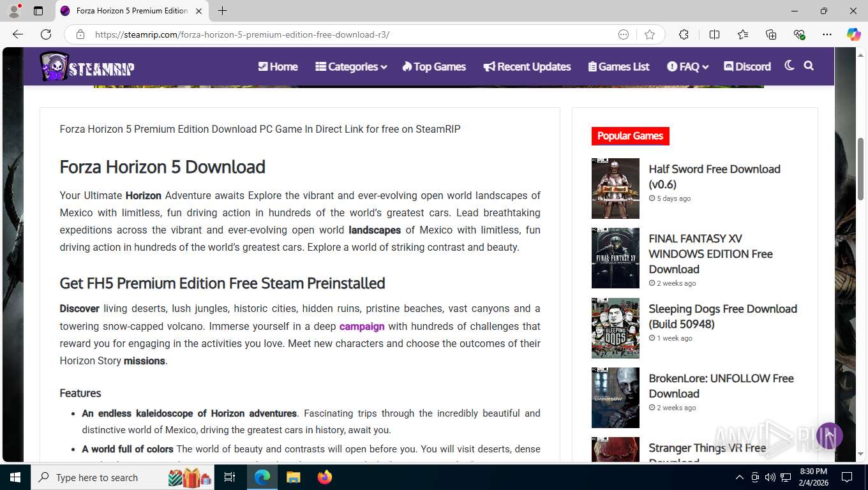Click the Popular Games heading label
868x490 pixels.
(630, 136)
